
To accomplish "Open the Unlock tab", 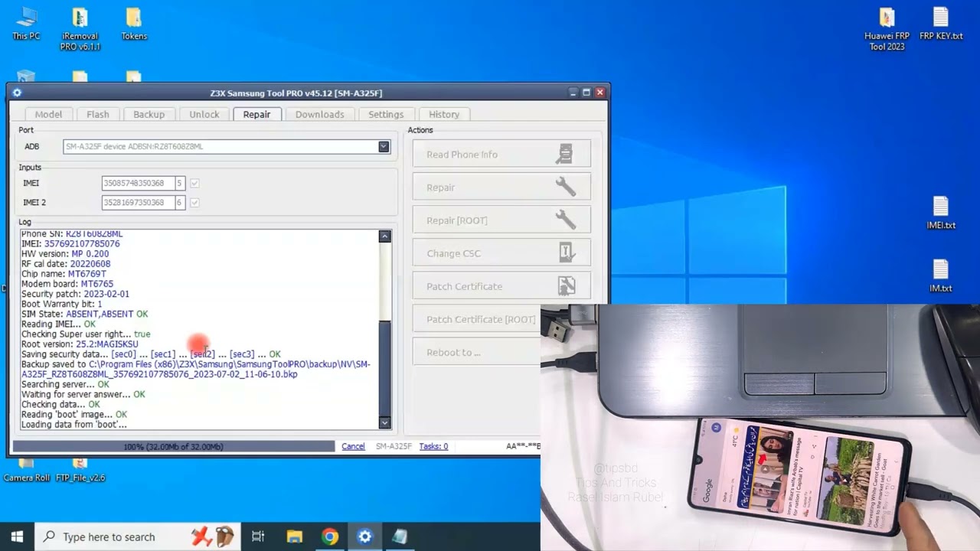I will point(204,114).
